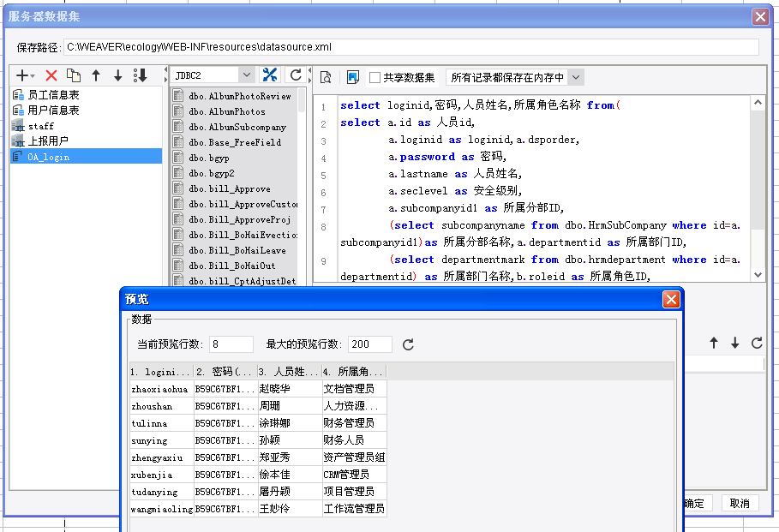The height and width of the screenshot is (532, 779).
Task: Click the CRM管理员 cell
Action: click(354, 475)
